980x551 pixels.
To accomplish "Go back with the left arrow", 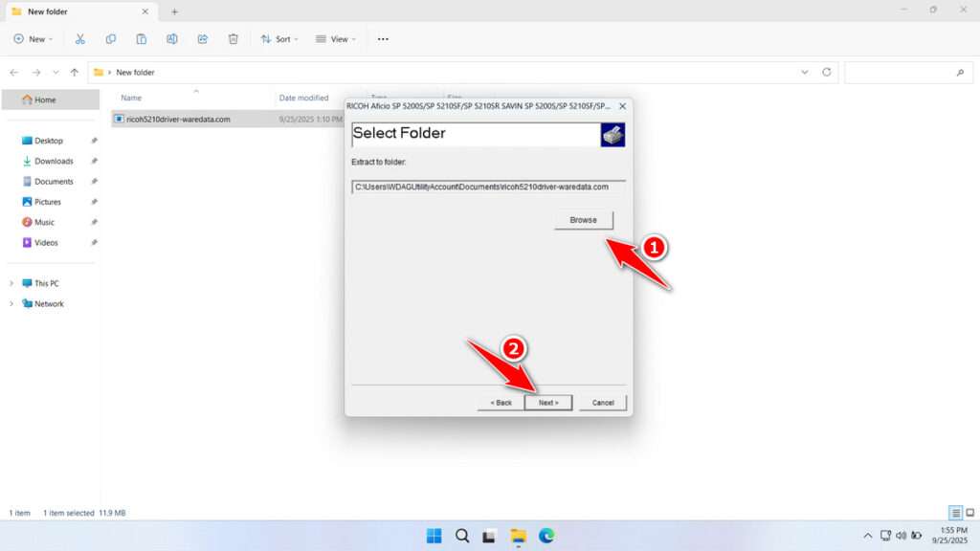I will (x=13, y=73).
